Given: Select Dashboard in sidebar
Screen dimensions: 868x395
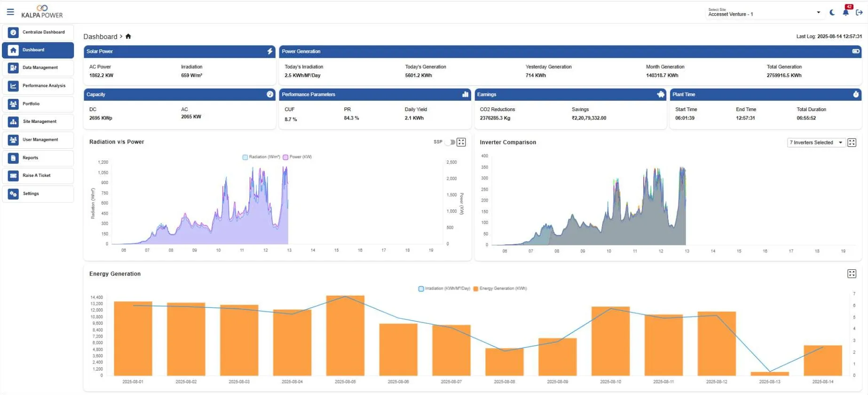Looking at the screenshot, I should [x=38, y=50].
